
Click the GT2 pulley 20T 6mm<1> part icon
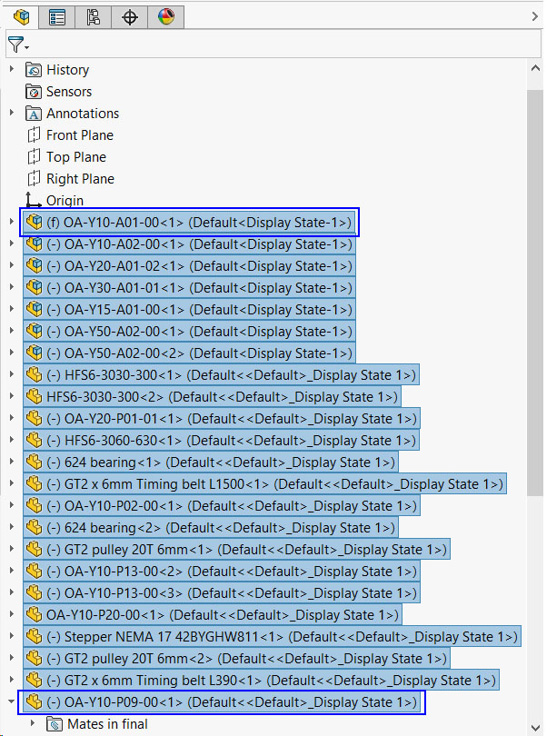[34, 549]
